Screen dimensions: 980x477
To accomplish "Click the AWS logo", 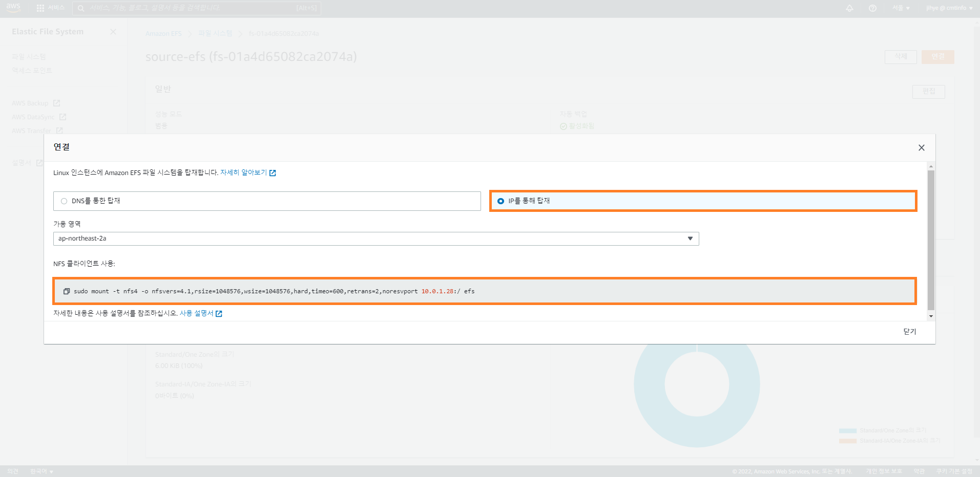I will (x=13, y=8).
